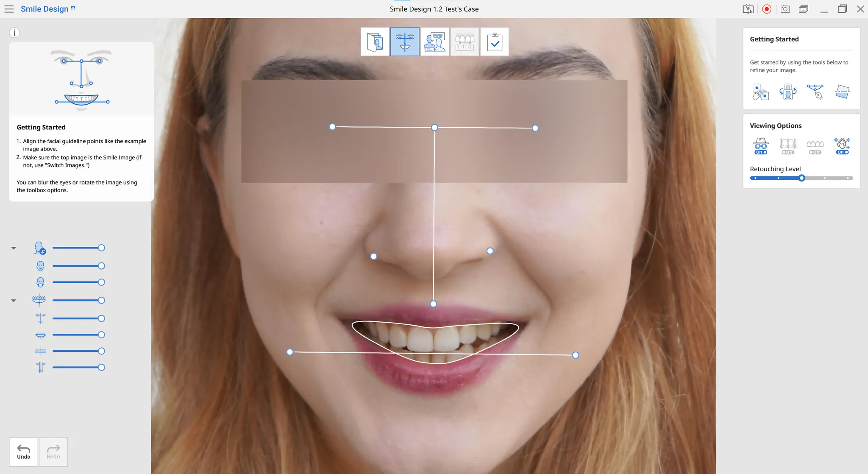Click the lips outline layer icon
Image resolution: width=868 pixels, height=474 pixels.
click(x=41, y=335)
